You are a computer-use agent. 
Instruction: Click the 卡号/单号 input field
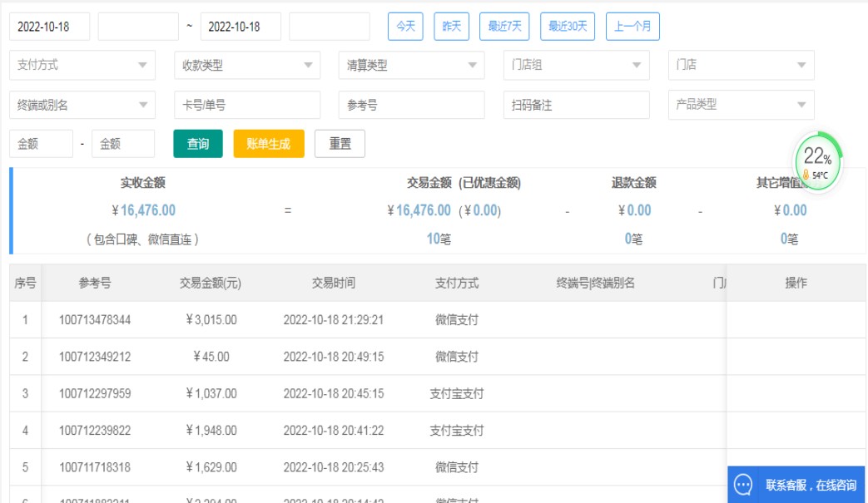click(x=247, y=105)
